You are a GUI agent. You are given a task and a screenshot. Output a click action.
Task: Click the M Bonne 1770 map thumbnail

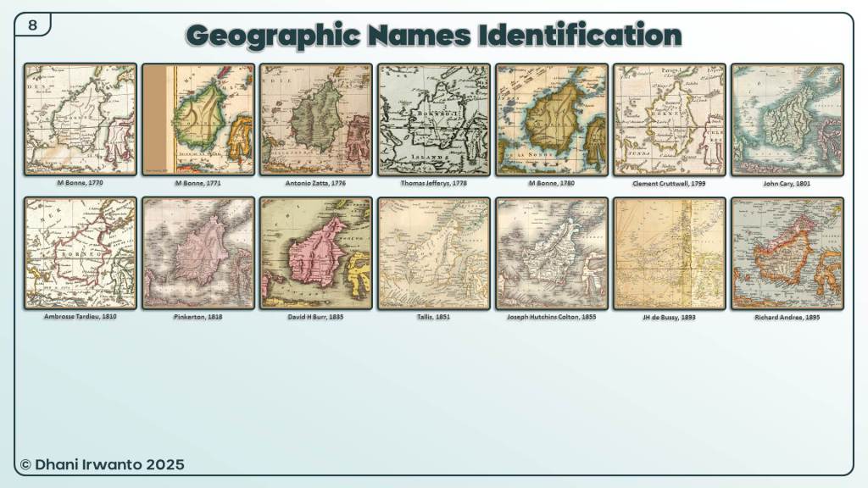click(80, 119)
